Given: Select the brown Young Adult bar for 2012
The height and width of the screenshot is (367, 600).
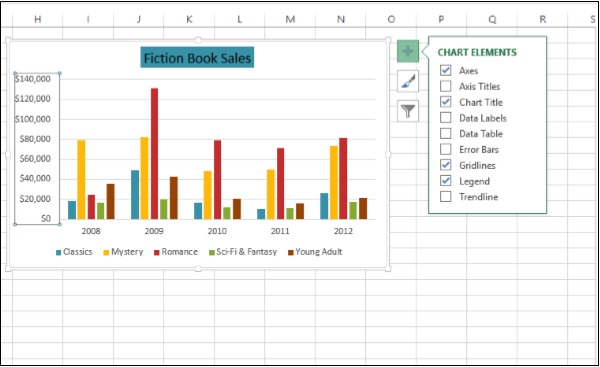Looking at the screenshot, I should tap(363, 209).
